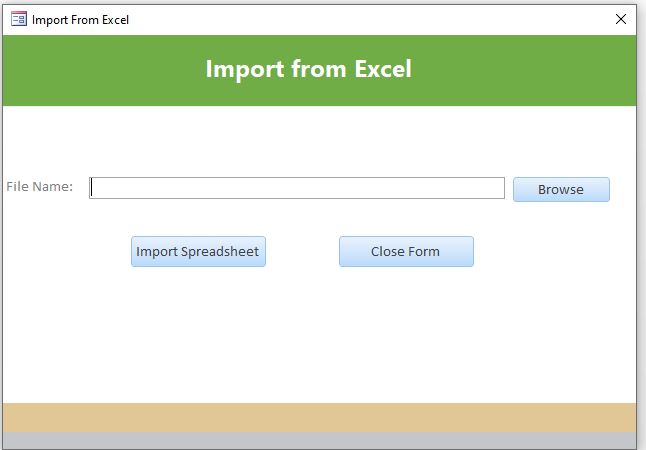Click green header area right of the title
The height and width of the screenshot is (450, 646).
(x=530, y=70)
